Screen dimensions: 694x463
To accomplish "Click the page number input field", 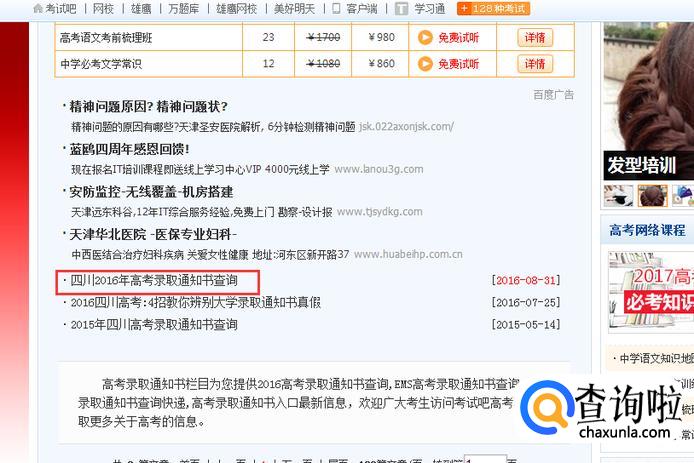I will click(x=485, y=459).
